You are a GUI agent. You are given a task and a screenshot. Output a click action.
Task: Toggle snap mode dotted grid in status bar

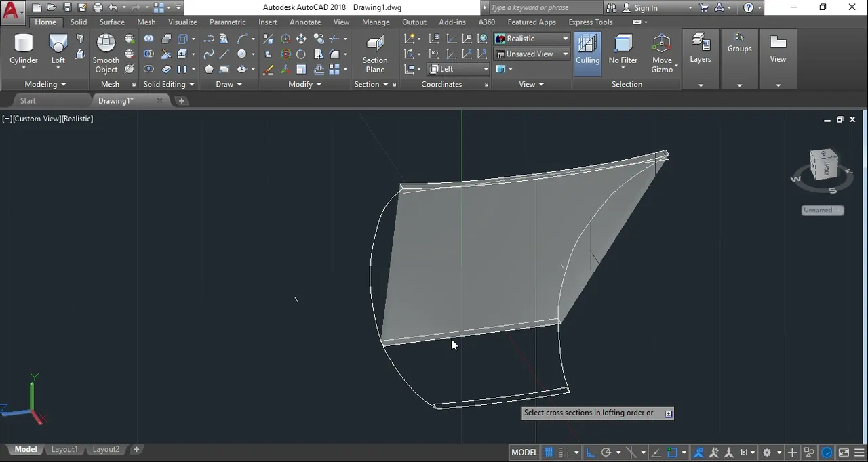click(564, 453)
